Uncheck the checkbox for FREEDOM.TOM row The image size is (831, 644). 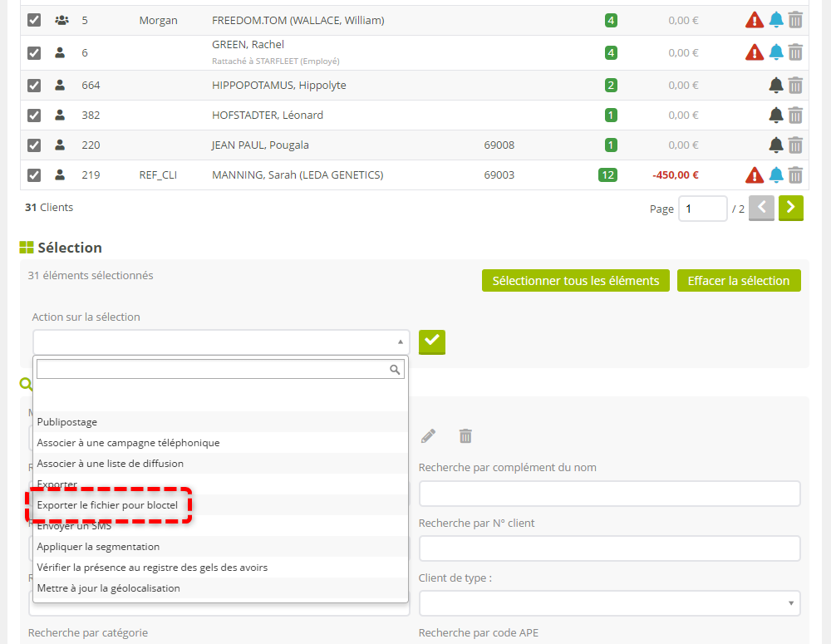click(x=34, y=20)
